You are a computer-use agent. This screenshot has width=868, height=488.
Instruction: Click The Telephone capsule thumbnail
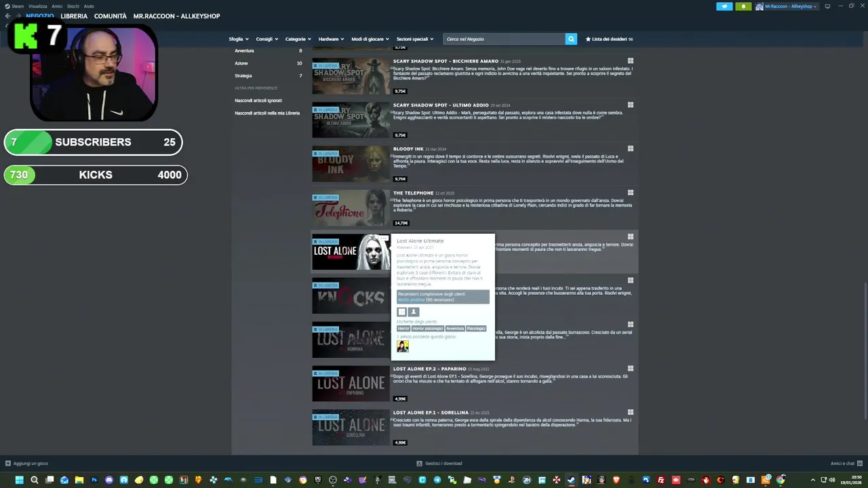pyautogui.click(x=351, y=208)
